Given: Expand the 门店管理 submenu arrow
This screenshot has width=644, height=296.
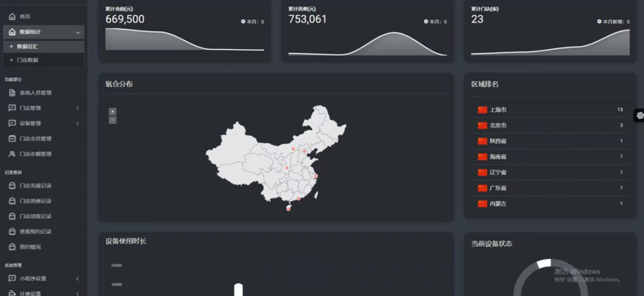Looking at the screenshot, I should point(77,109).
